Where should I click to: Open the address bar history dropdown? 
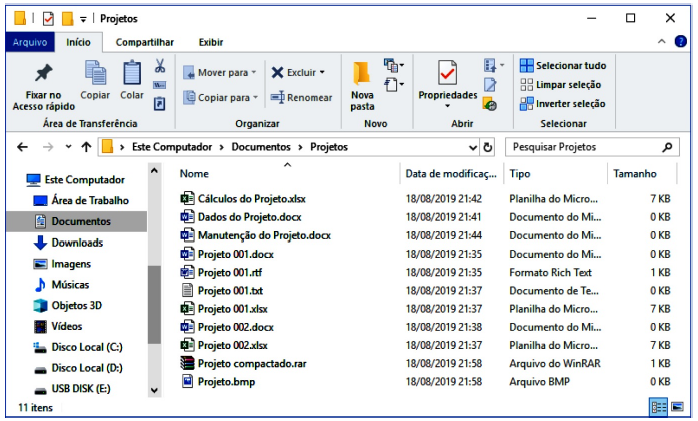[473, 147]
